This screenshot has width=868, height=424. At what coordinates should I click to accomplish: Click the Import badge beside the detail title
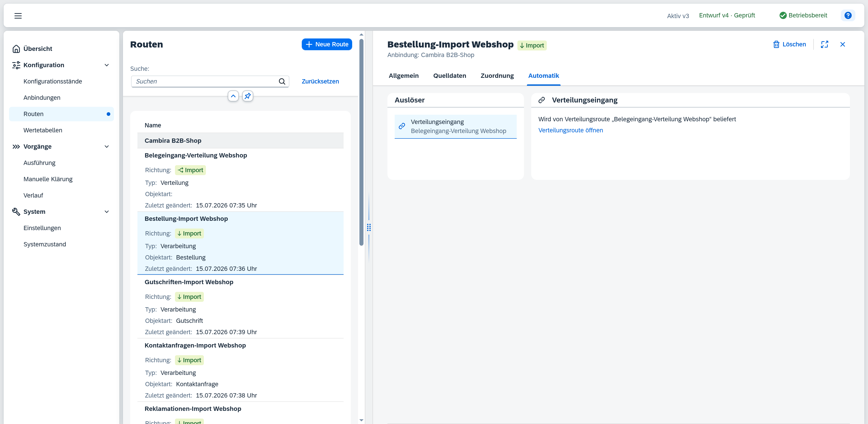point(532,45)
